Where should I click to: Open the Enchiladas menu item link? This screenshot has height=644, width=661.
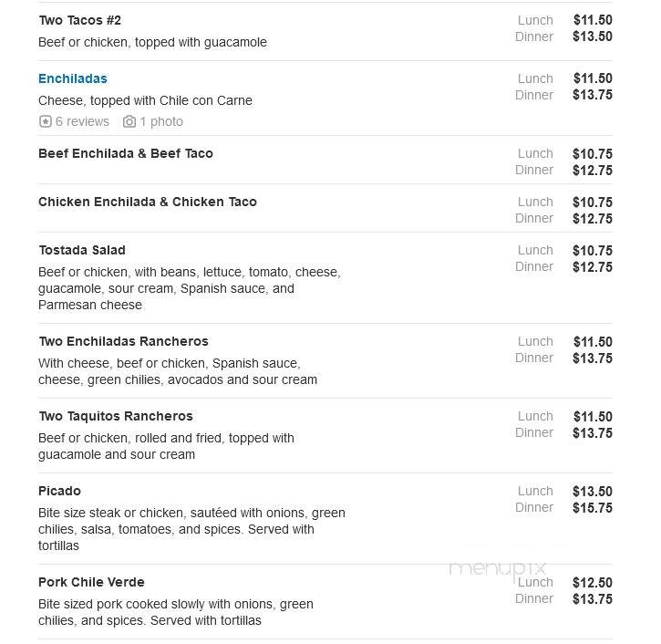[73, 78]
